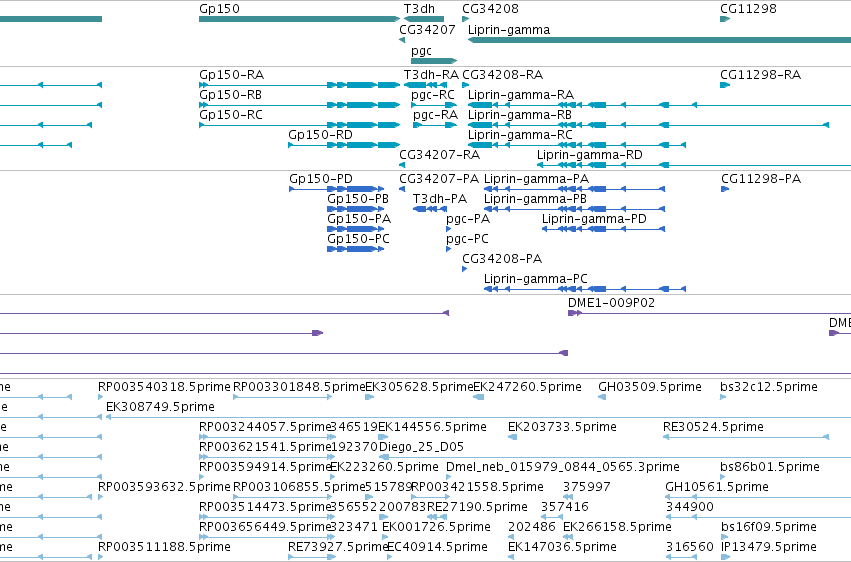Select the Liprin-gamma-RC transcript
The height and width of the screenshot is (562, 851).
click(x=577, y=145)
